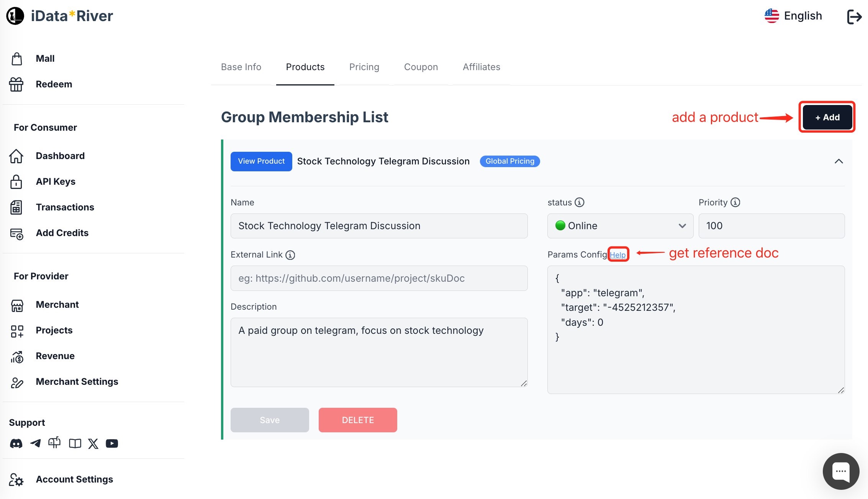Click the Discord support icon

point(17,443)
